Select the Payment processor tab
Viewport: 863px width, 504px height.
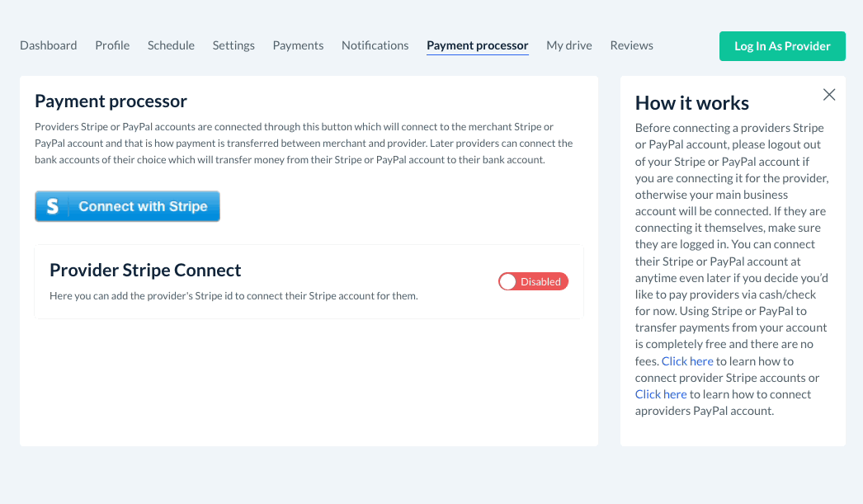pos(477,45)
